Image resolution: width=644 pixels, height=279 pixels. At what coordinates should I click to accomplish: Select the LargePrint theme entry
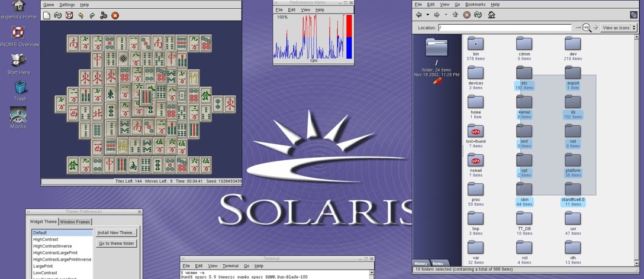tap(62, 266)
